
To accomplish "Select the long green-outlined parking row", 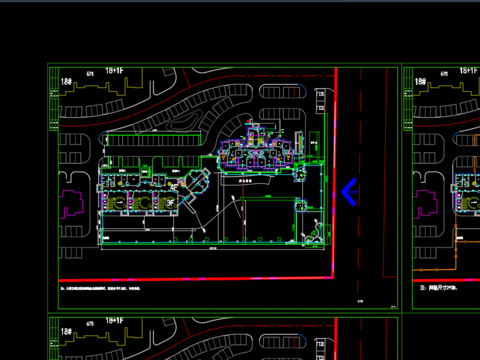I will pyautogui.click(x=154, y=140).
